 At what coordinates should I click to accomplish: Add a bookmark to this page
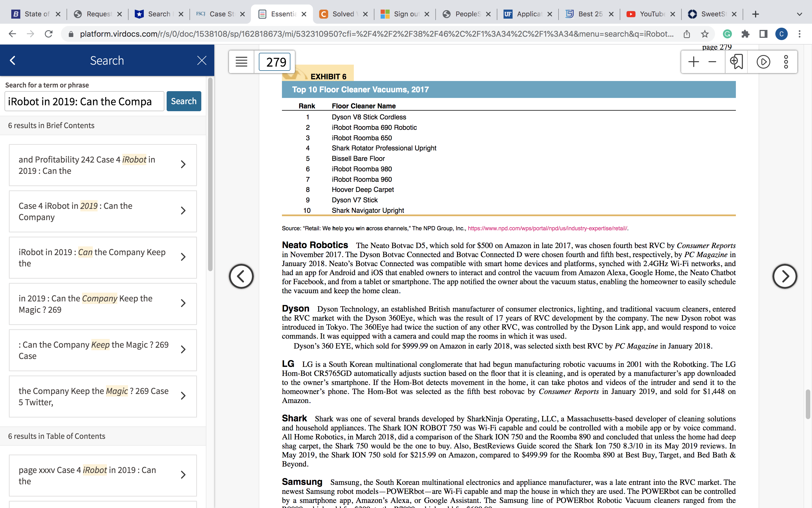tap(736, 62)
